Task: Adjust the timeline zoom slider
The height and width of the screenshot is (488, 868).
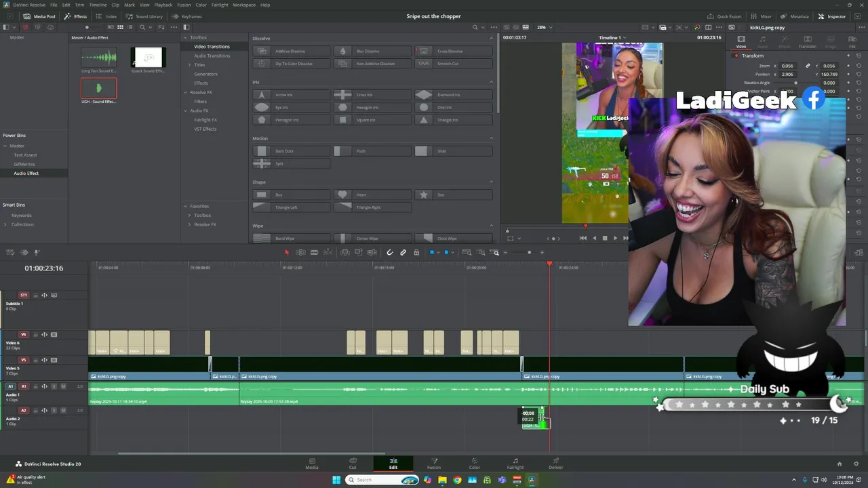Action: [529, 252]
